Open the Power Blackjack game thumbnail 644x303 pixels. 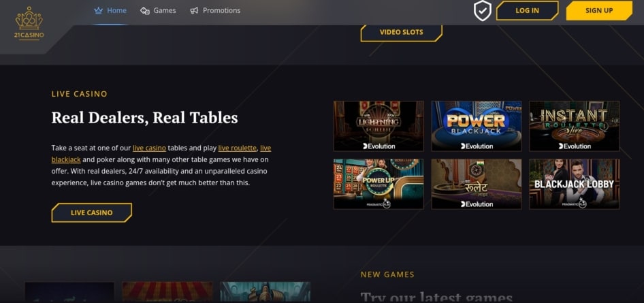pos(477,126)
